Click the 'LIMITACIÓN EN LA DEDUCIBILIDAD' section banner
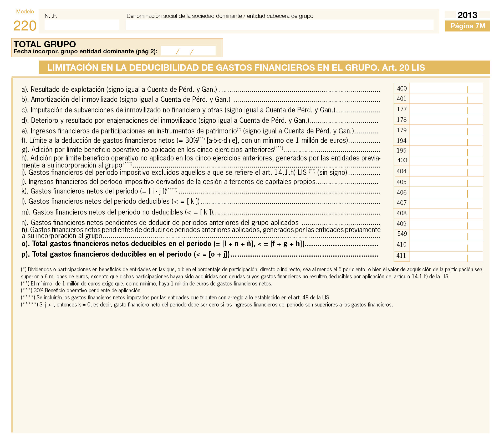 tap(264, 67)
